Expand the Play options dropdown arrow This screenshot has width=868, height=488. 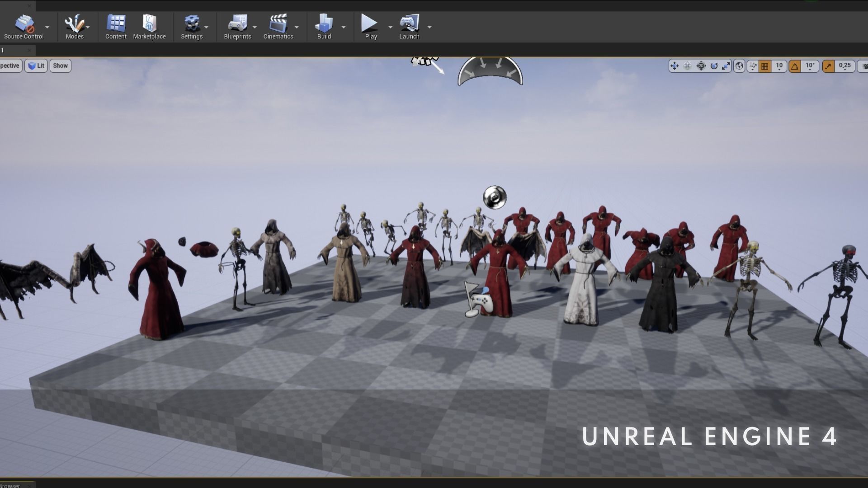pyautogui.click(x=390, y=27)
